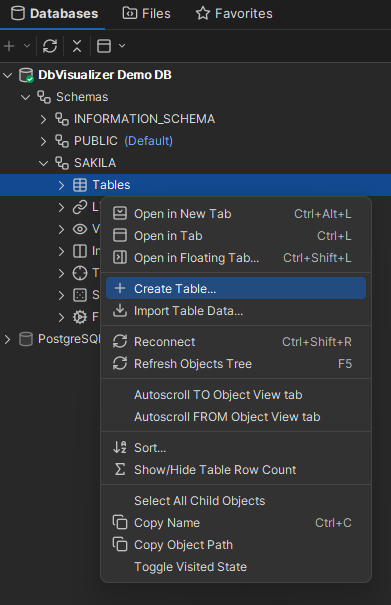Choose Open in Floating Tab... menu entry
The width and height of the screenshot is (391, 605).
236,258
